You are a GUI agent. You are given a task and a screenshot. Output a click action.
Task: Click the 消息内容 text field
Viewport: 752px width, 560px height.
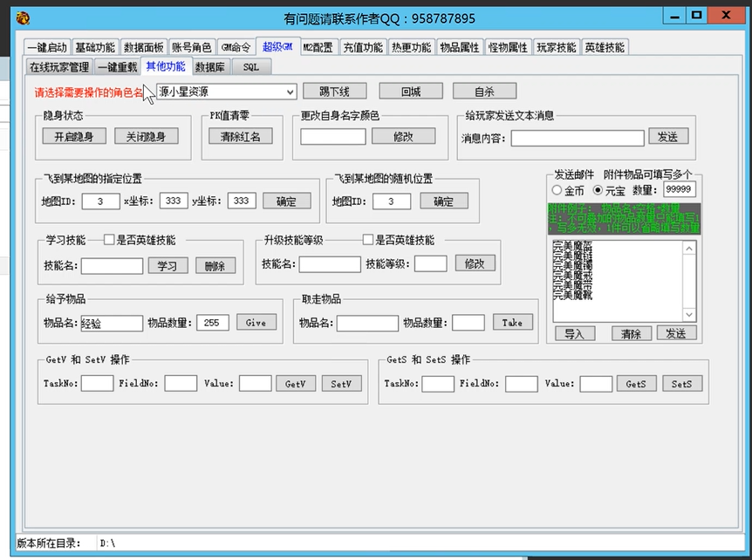pos(578,138)
